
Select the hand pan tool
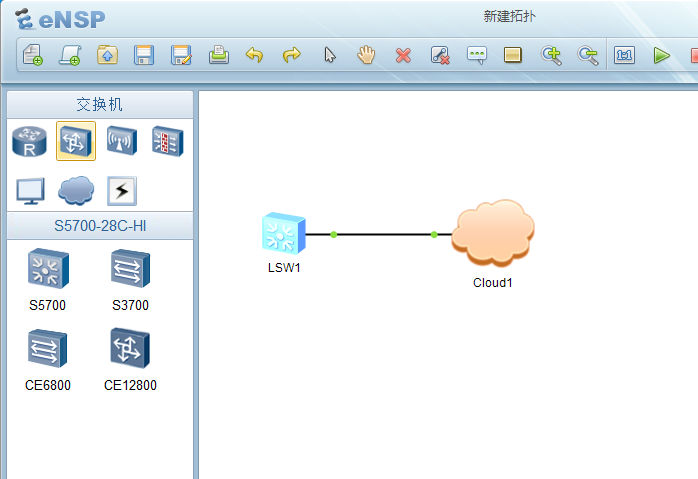[x=366, y=55]
